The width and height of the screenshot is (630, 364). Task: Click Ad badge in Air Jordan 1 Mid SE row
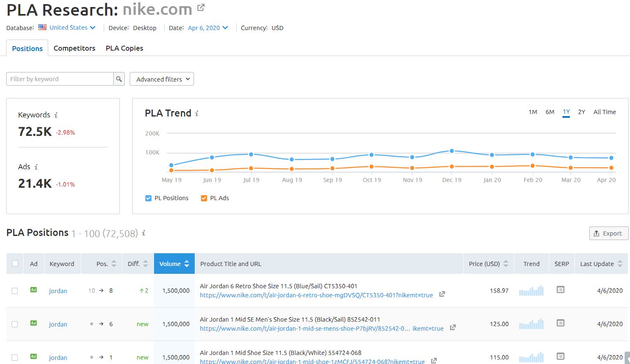(34, 323)
